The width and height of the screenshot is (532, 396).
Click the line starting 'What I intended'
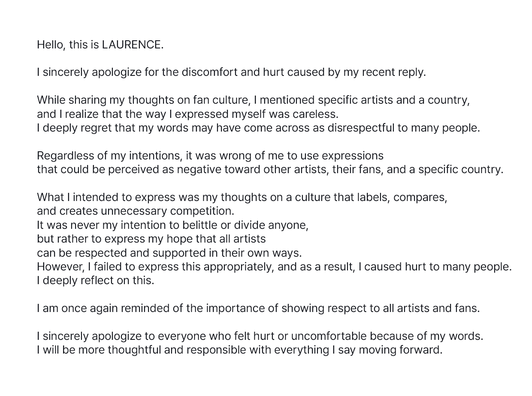point(242,197)
